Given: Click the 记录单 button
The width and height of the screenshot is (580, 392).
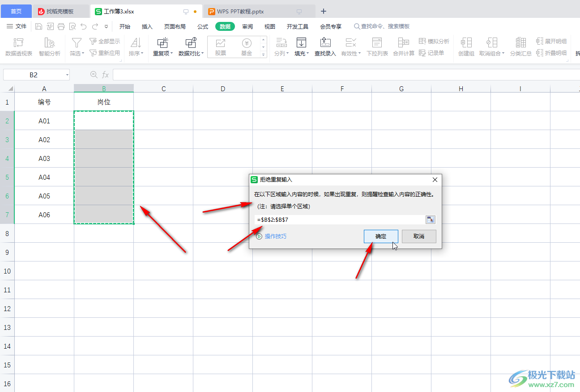Looking at the screenshot, I should point(431,53).
